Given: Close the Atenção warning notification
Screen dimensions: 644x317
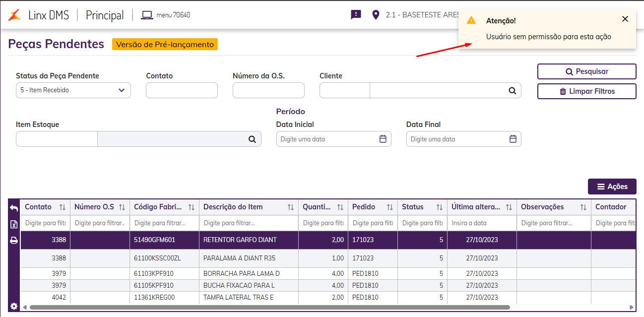Looking at the screenshot, I should click(x=625, y=19).
